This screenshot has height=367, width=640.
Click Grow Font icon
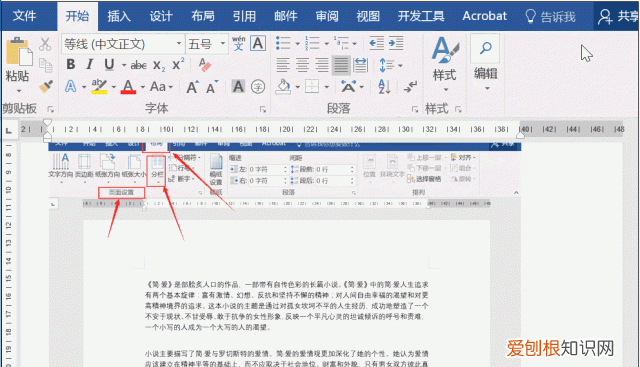pos(192,87)
